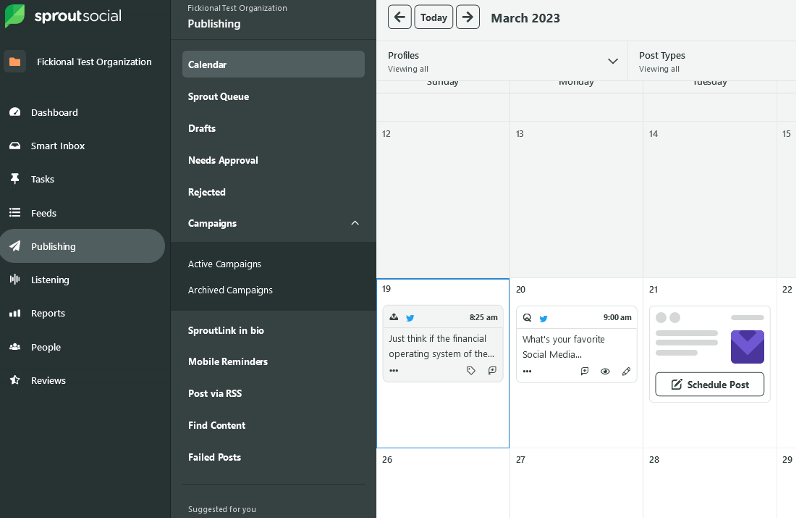Click the Sprout Social logo
The height and width of the screenshot is (528, 812).
click(x=64, y=16)
